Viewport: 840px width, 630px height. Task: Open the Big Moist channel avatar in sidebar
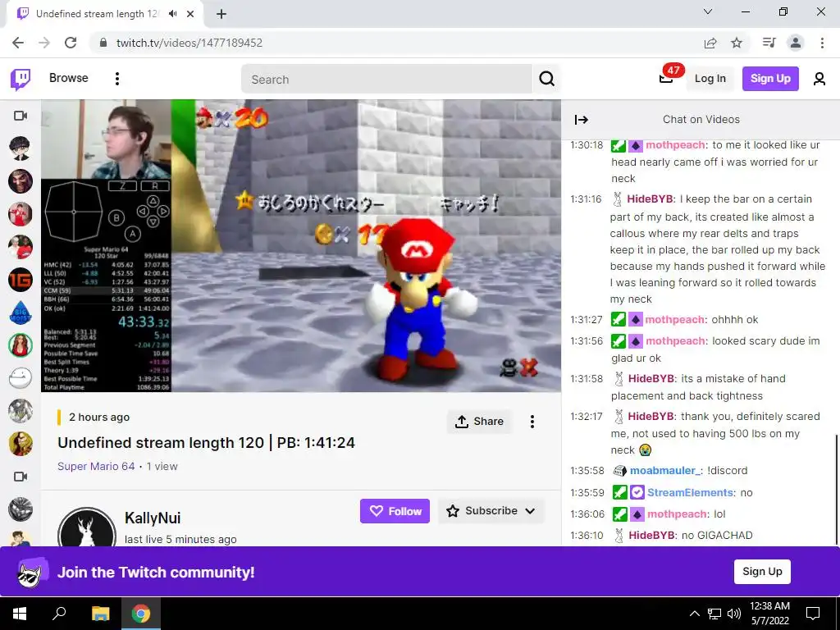[x=21, y=313]
